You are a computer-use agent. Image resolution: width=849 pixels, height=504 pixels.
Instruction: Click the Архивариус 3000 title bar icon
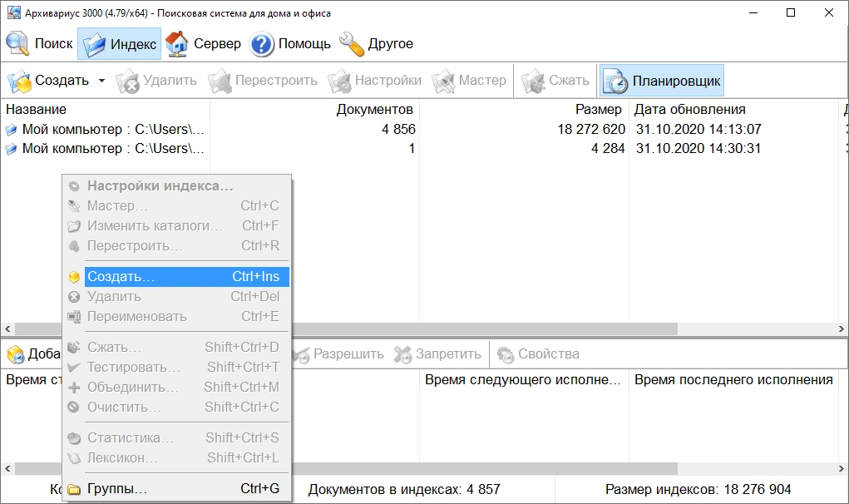pyautogui.click(x=13, y=12)
